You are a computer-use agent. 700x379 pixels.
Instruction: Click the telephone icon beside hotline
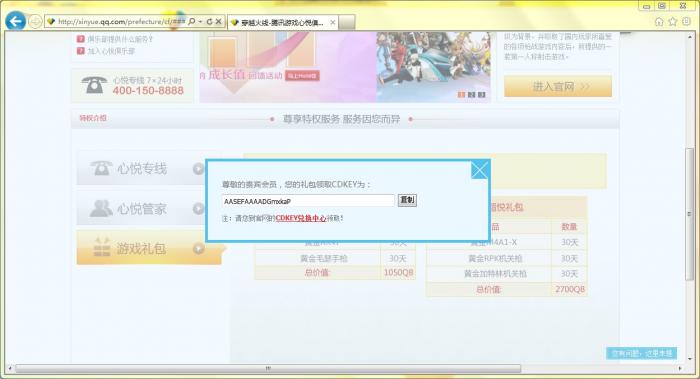[94, 85]
